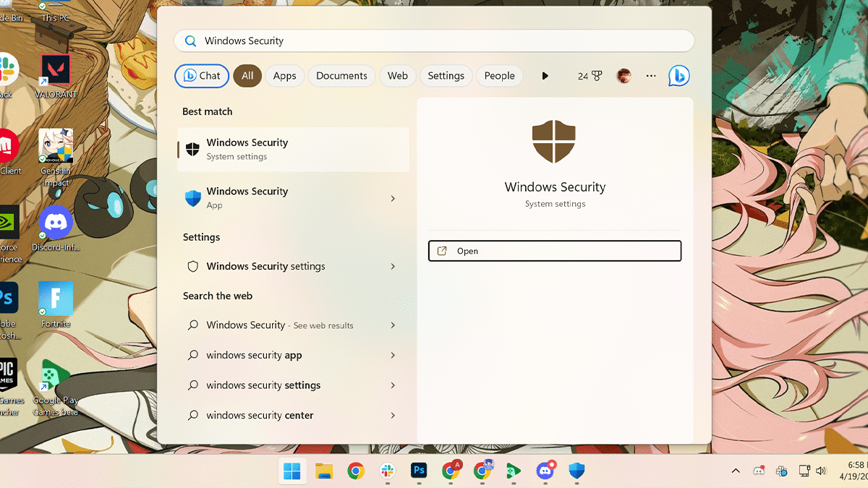The image size is (868, 488).
Task: Select windows security settings web suggestion
Action: pos(293,385)
